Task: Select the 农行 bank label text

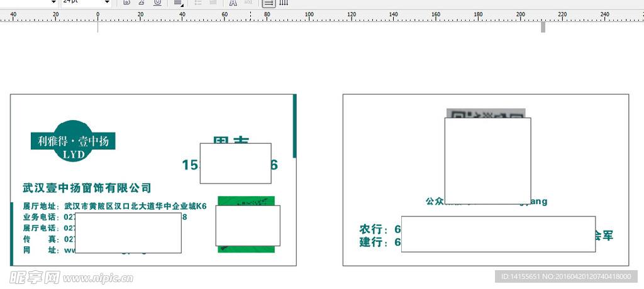Action: pyautogui.click(x=374, y=229)
